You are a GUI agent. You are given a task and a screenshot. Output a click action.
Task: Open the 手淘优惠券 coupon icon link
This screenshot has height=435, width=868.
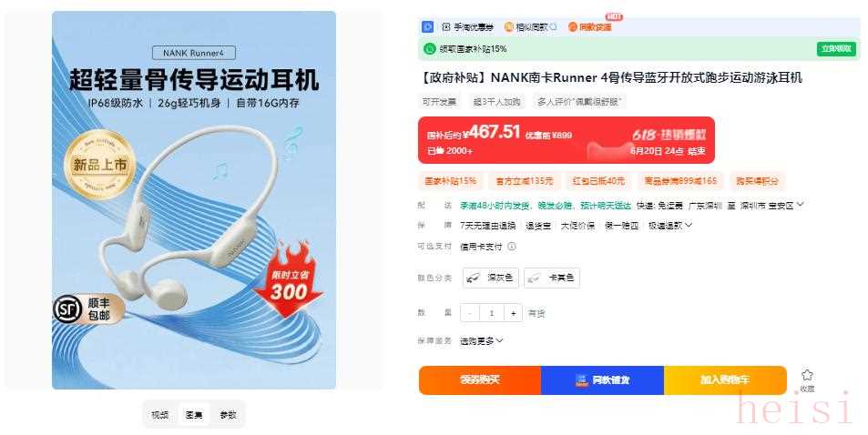click(x=467, y=26)
